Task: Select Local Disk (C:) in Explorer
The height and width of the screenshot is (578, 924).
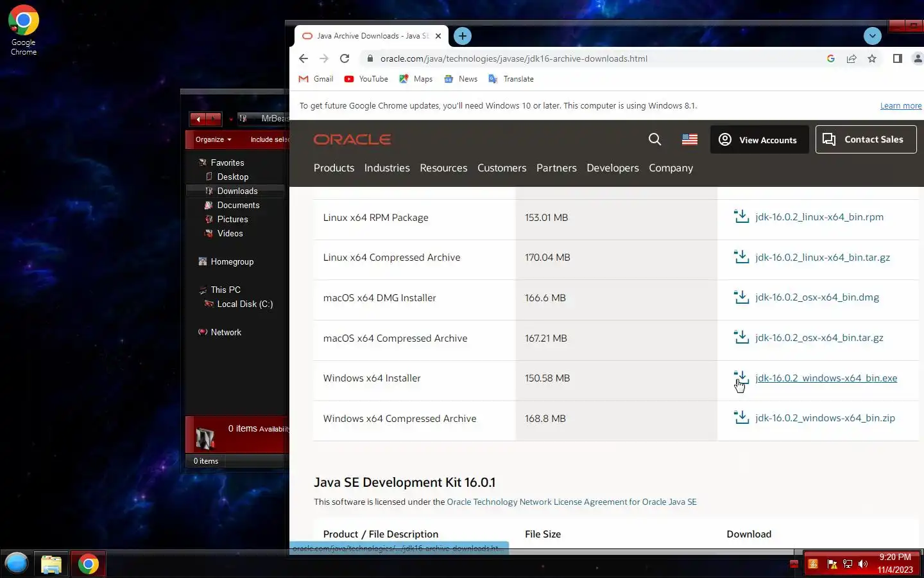Action: [238, 304]
